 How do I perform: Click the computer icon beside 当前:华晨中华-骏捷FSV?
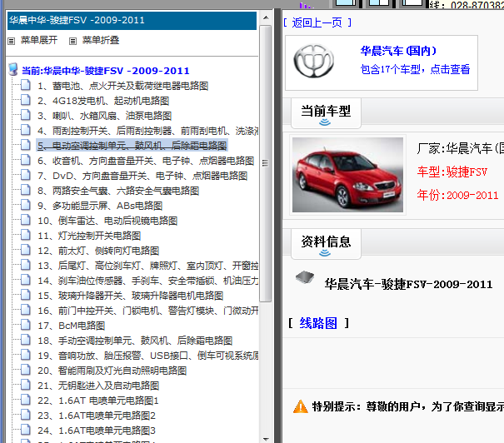point(13,70)
